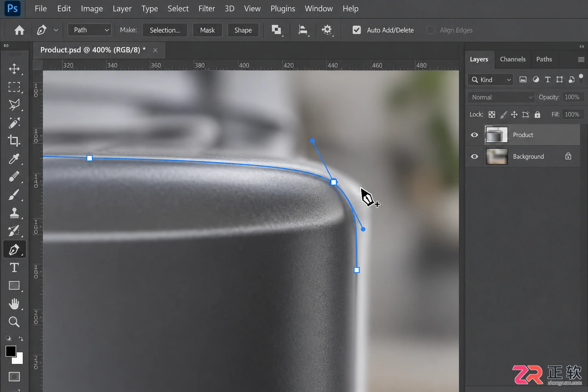Switch to the Paths tab

(544, 59)
